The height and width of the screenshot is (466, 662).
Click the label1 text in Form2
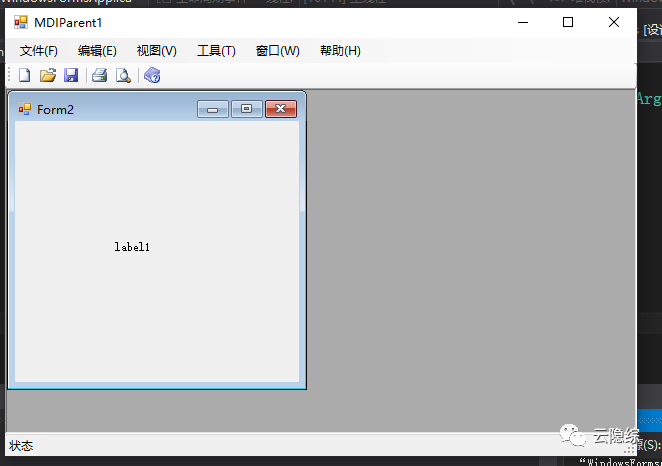(132, 247)
